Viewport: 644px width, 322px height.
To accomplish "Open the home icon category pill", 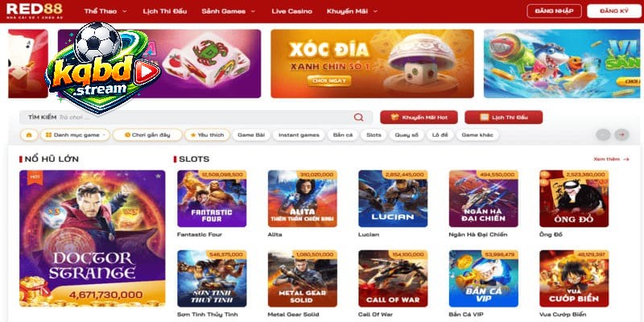I will 29,134.
